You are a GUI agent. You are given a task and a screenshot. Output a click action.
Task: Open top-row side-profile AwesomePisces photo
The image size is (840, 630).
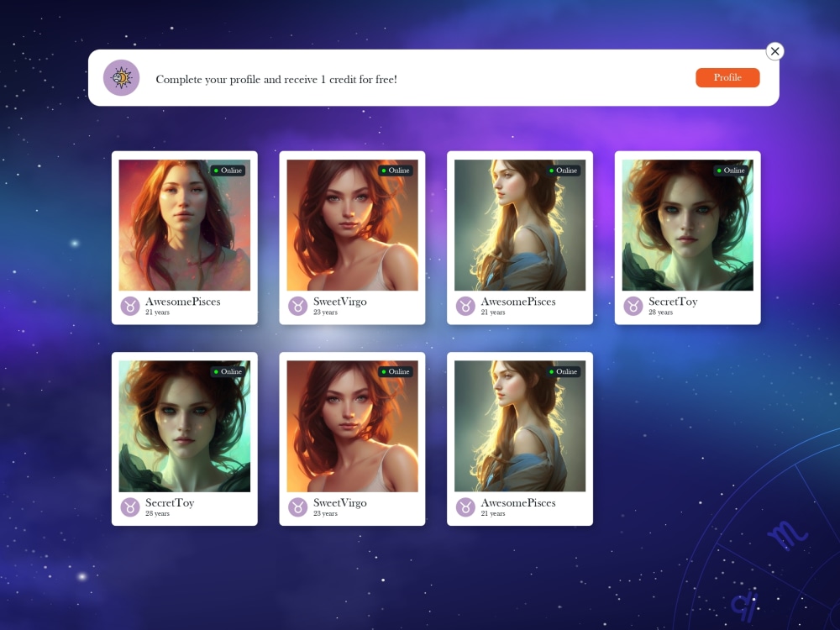pos(520,225)
